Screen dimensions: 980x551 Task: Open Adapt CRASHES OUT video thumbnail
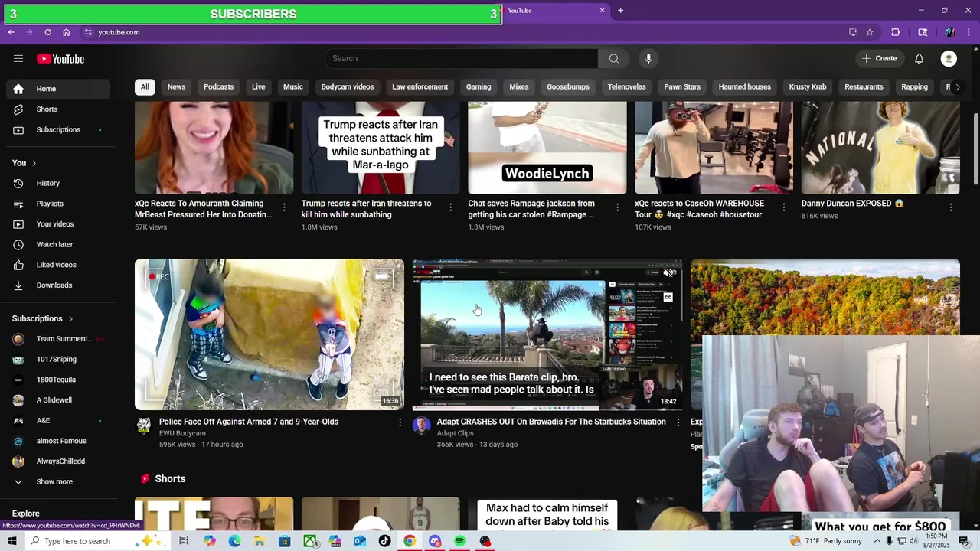[547, 334]
